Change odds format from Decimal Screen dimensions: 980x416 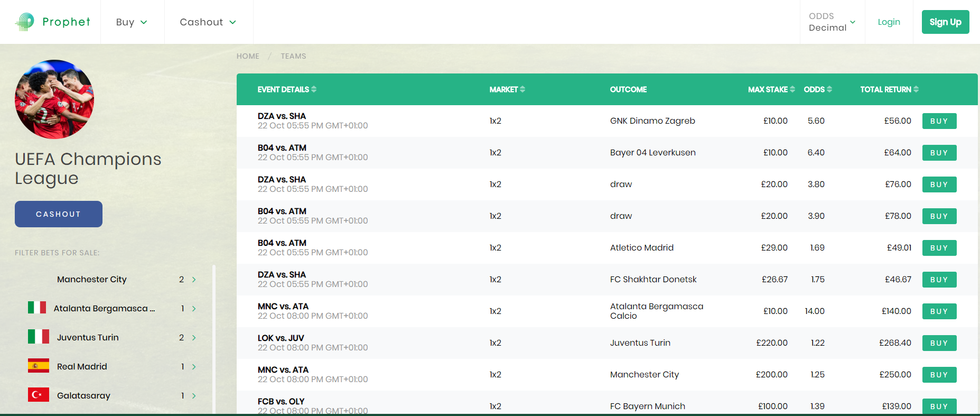(832, 22)
